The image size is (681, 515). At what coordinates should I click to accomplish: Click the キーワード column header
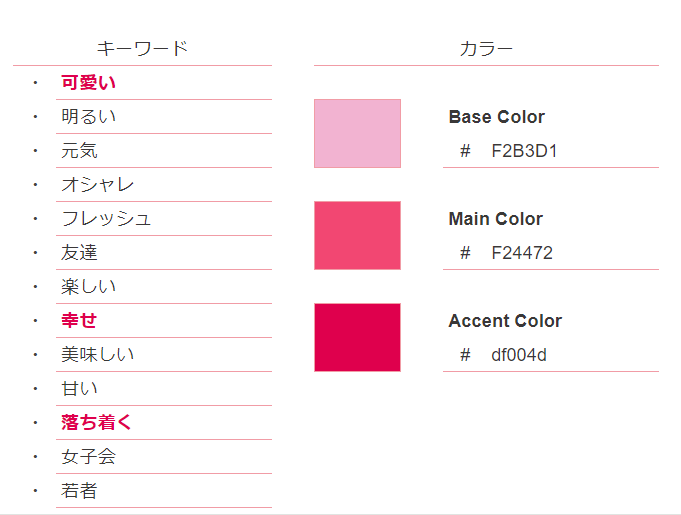pos(142,48)
